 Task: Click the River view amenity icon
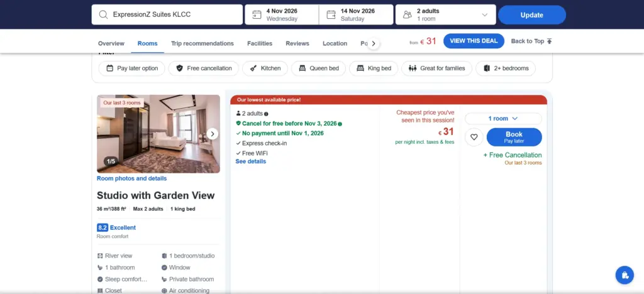(x=100, y=256)
